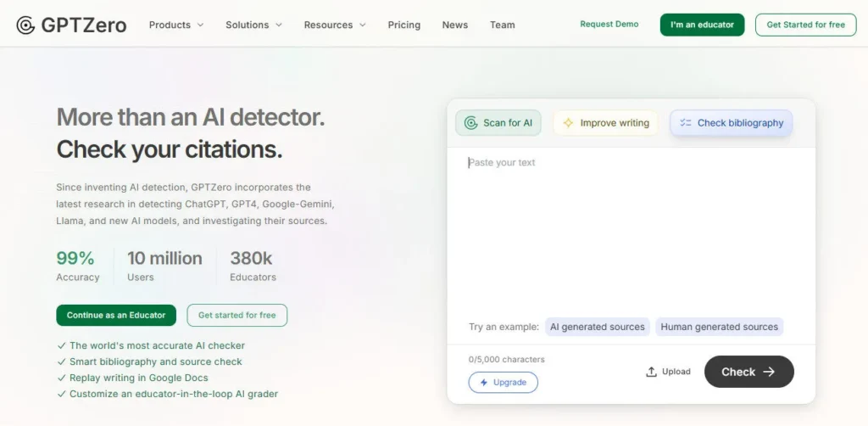Expand the Resources dropdown chevron
This screenshot has height=426, width=868.
click(363, 25)
